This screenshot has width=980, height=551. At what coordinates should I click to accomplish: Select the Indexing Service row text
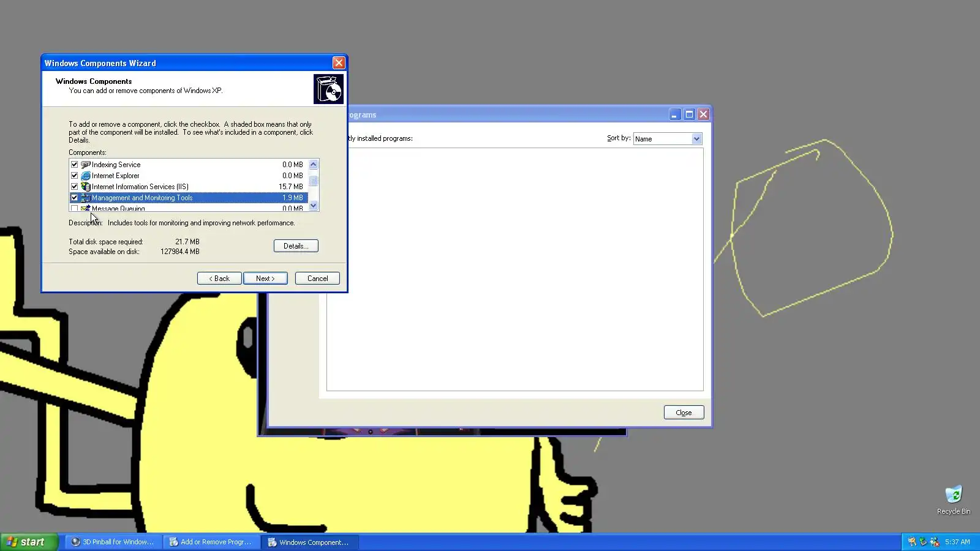116,165
